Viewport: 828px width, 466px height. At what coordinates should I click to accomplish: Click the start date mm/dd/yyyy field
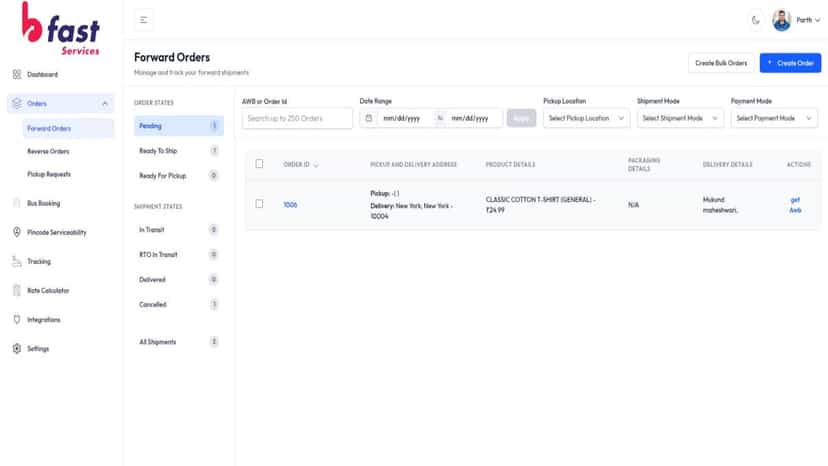(401, 118)
